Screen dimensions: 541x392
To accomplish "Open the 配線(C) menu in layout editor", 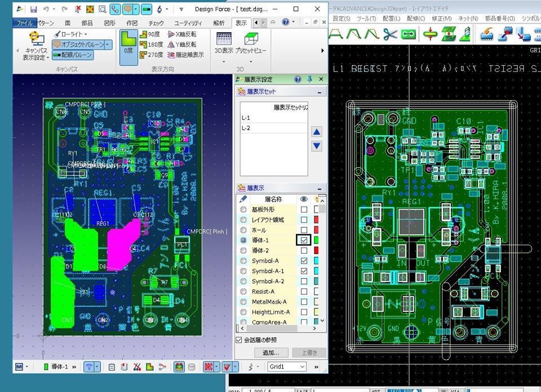I will click(x=416, y=18).
